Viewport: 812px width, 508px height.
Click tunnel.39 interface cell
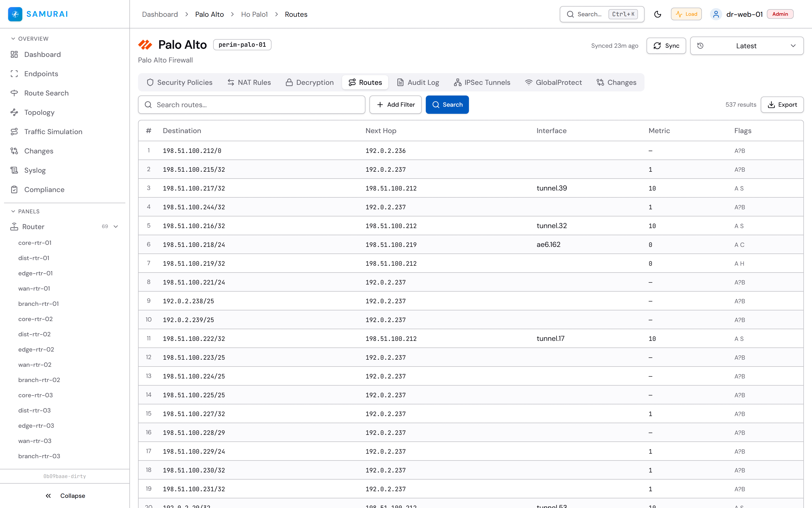(552, 188)
